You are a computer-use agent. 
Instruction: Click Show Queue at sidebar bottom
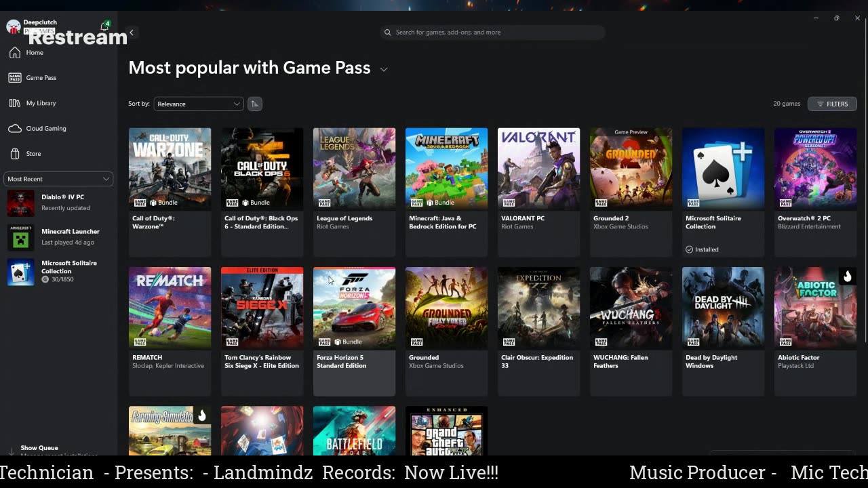coord(39,448)
